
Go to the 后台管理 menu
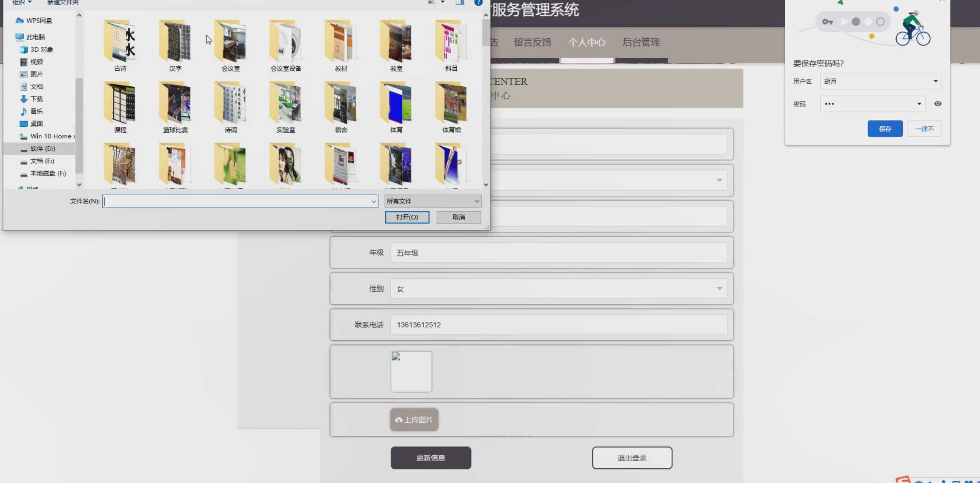tap(641, 42)
